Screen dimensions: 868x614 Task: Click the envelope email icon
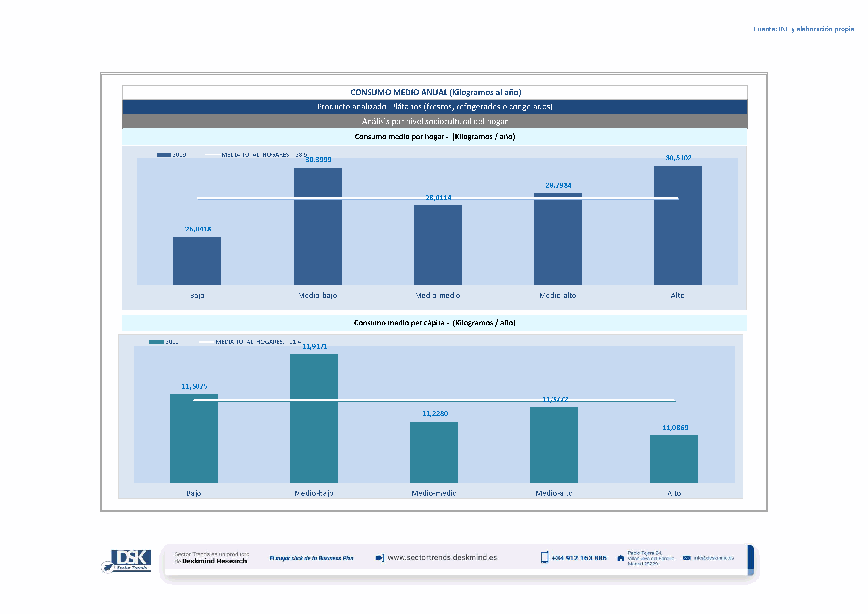(x=687, y=558)
